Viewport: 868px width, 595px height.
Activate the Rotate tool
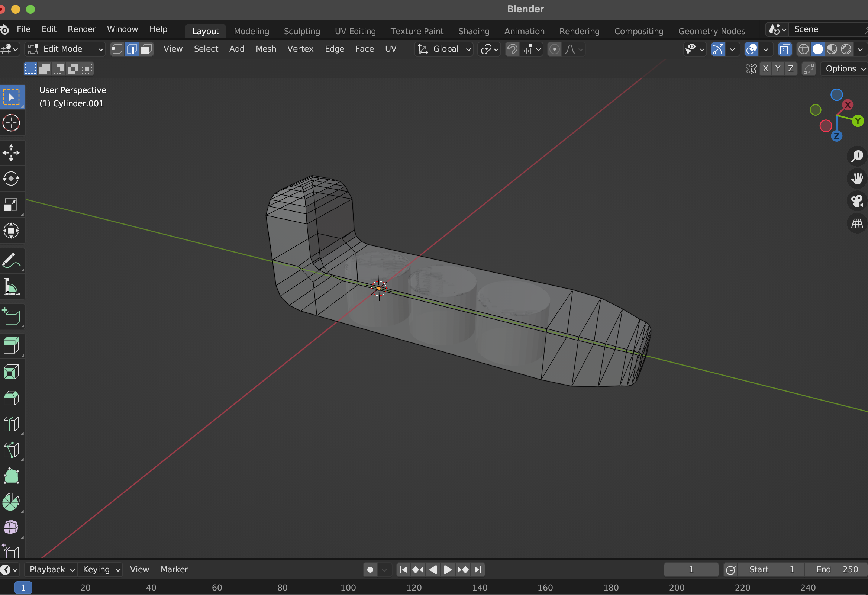[x=12, y=178]
